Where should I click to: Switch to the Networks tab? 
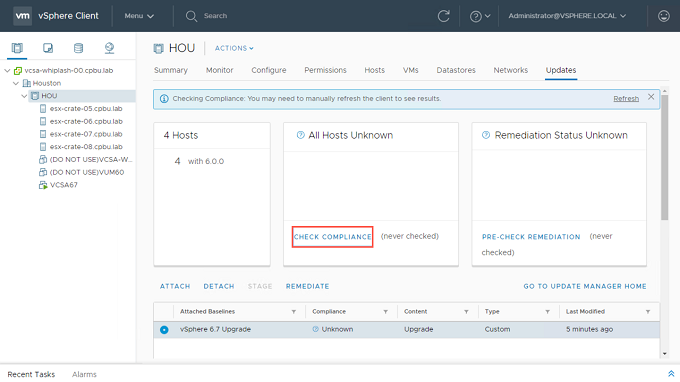[x=510, y=70]
